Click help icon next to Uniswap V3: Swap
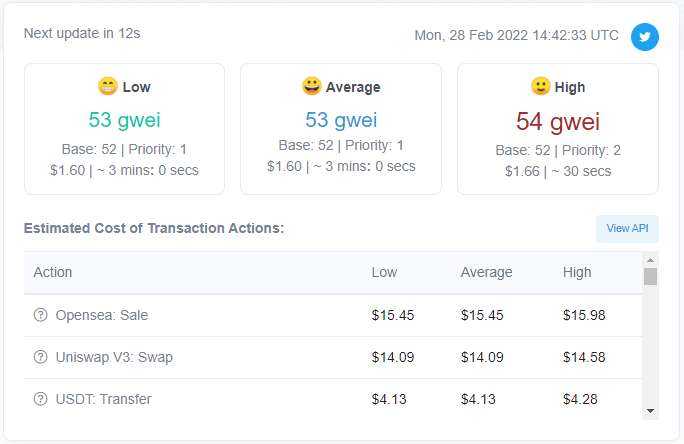 coord(41,357)
